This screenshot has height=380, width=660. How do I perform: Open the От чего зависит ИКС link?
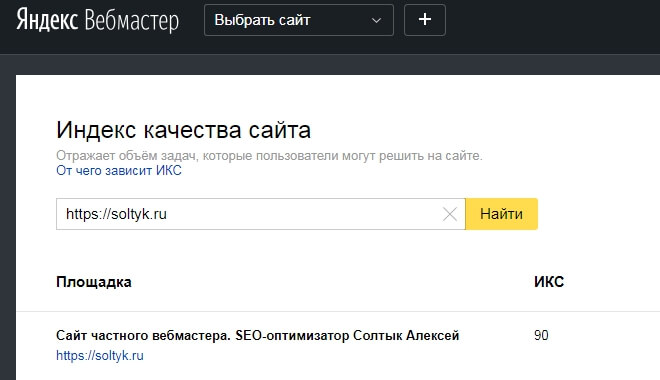[x=119, y=170]
